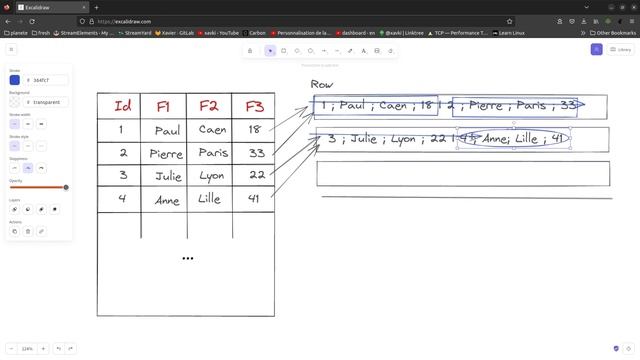
Task: Click the Opacity slider handle
Action: click(x=66, y=187)
